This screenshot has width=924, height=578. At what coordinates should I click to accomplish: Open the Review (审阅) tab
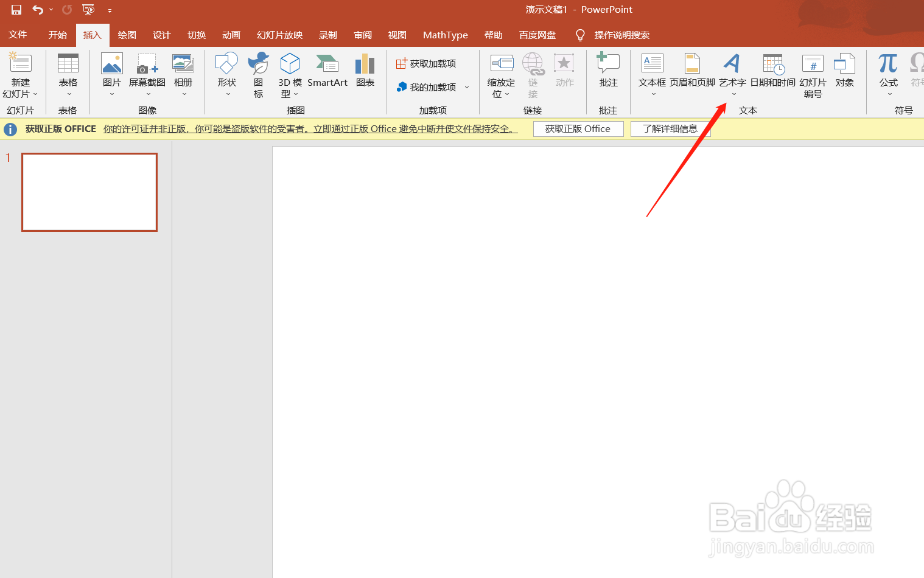363,35
